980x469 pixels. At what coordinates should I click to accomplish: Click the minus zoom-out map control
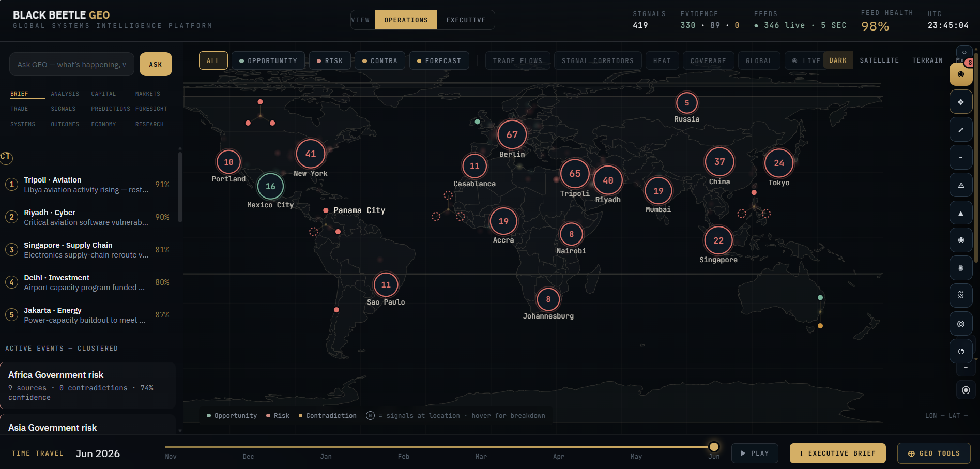(x=966, y=368)
